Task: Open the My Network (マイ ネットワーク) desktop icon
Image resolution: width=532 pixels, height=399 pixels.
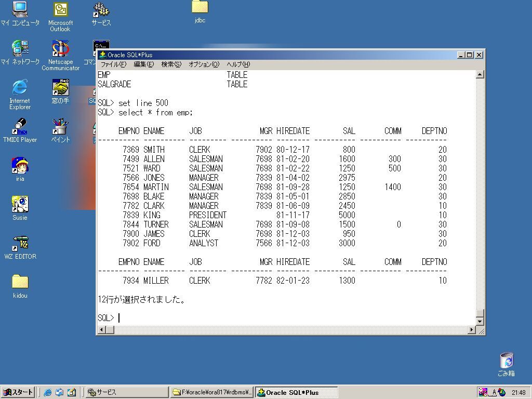Action: 20,52
